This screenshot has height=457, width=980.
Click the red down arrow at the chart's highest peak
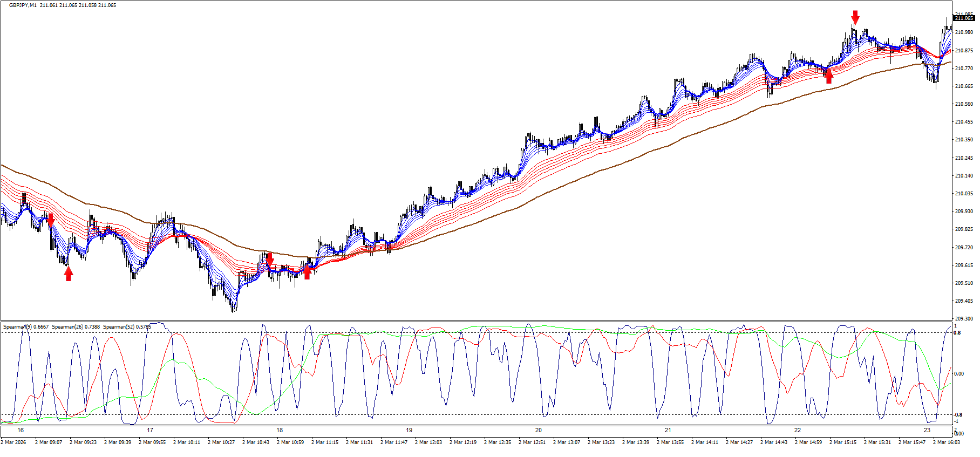coord(855,17)
